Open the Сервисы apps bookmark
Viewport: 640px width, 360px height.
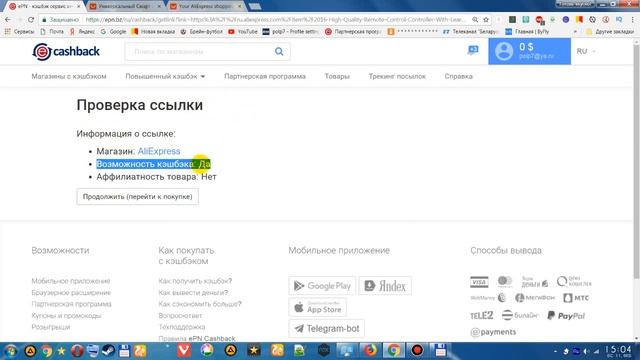19,31
